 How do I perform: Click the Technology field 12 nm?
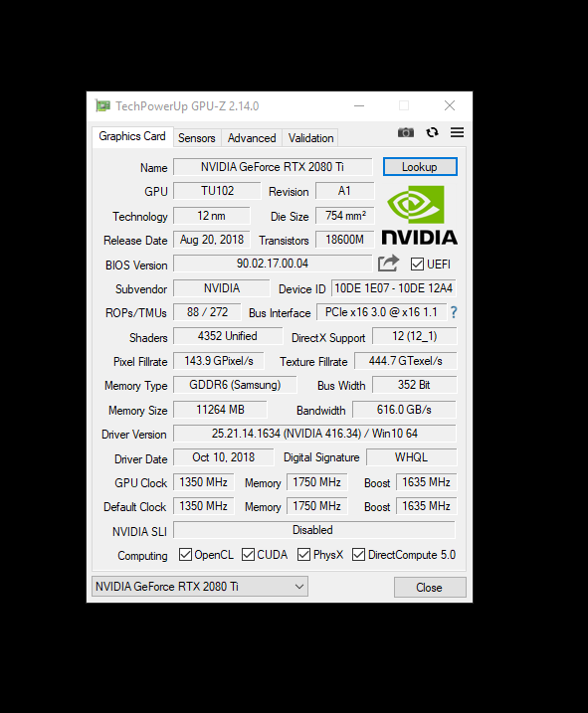click(x=211, y=216)
